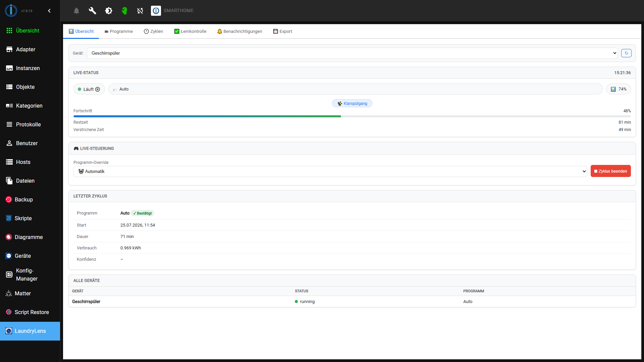Click the 49 min elapsed time value
This screenshot has height=362, width=644.
tap(625, 130)
